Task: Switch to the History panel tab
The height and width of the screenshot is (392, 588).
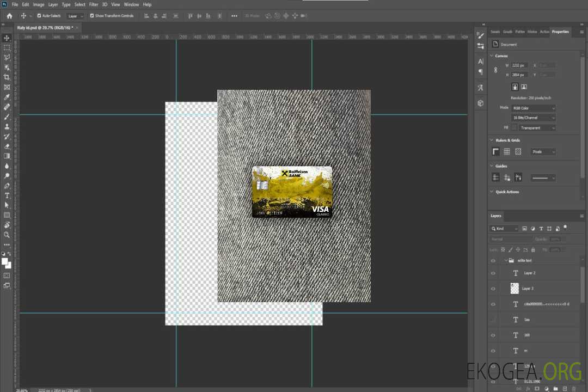Action: tap(532, 32)
